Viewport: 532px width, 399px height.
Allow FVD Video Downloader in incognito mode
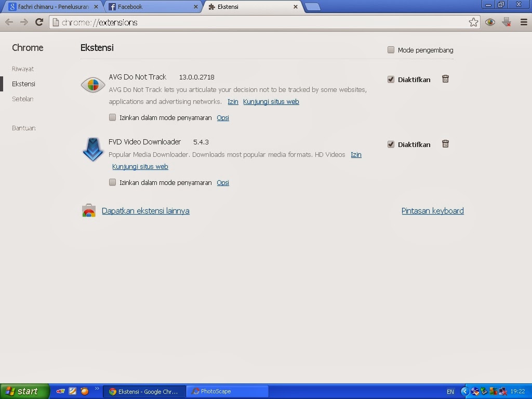[x=112, y=182]
